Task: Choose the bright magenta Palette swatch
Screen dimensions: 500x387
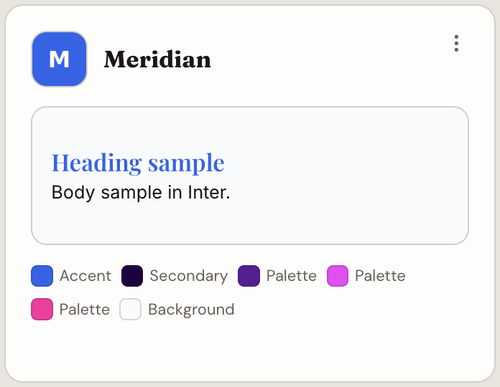Action: 337,276
